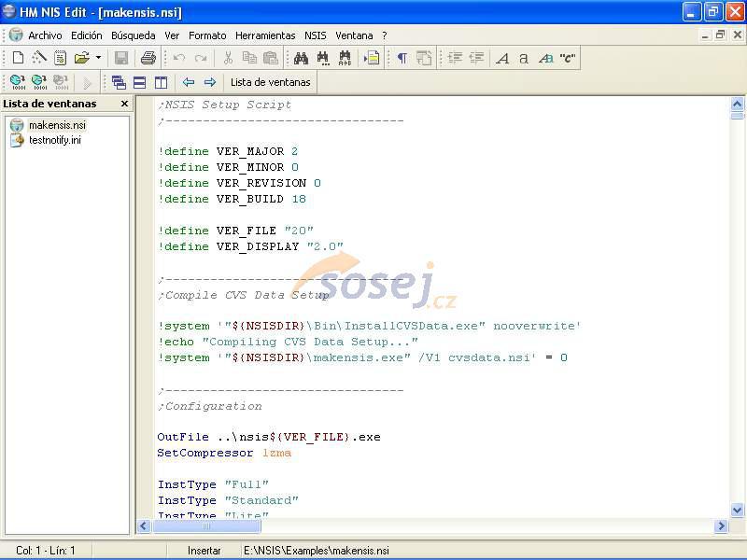Convert selection to lowercase (a icon)

tap(524, 58)
